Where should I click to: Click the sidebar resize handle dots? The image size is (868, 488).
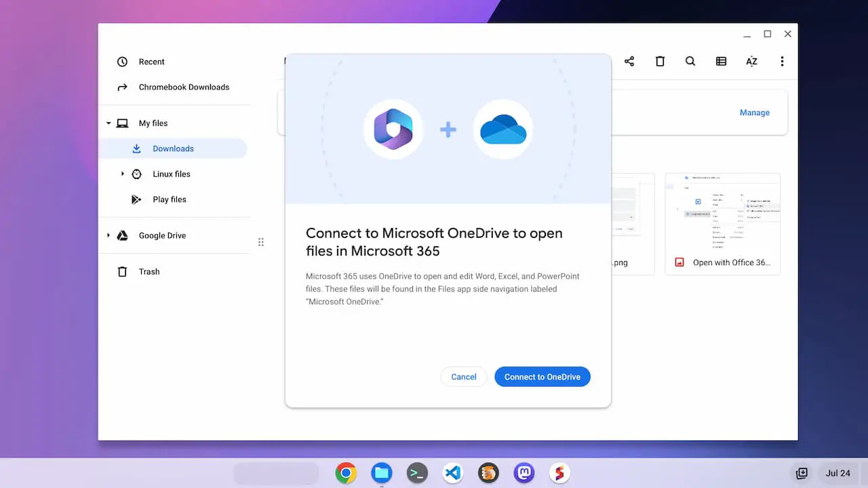pos(261,242)
